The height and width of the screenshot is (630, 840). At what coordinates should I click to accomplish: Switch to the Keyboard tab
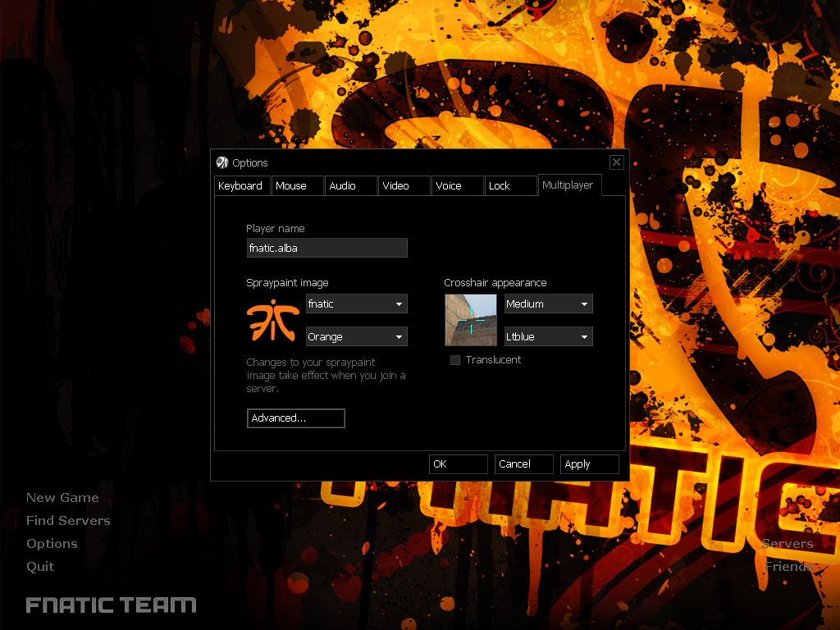click(x=240, y=186)
